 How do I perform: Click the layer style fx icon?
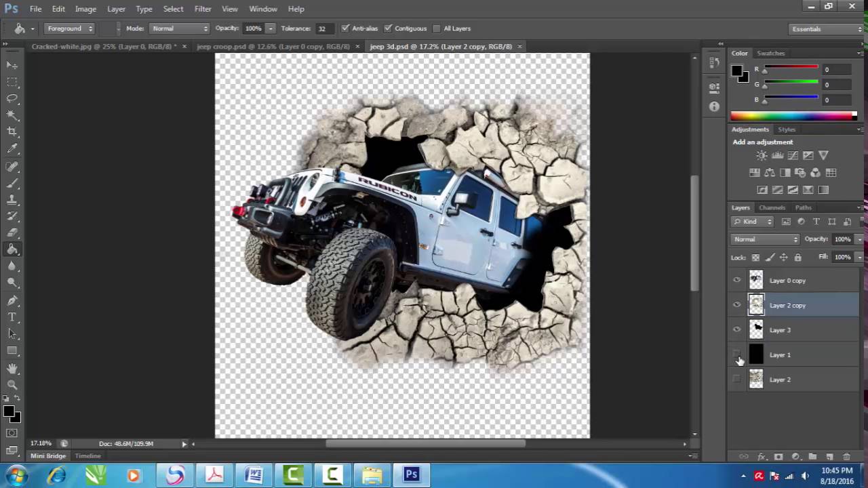(x=762, y=457)
